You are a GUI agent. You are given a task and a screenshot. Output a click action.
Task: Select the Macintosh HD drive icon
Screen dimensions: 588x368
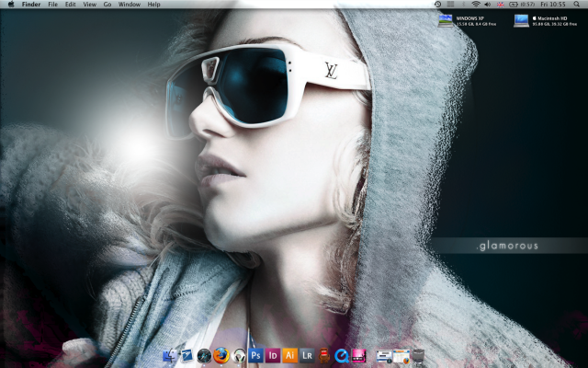click(522, 20)
